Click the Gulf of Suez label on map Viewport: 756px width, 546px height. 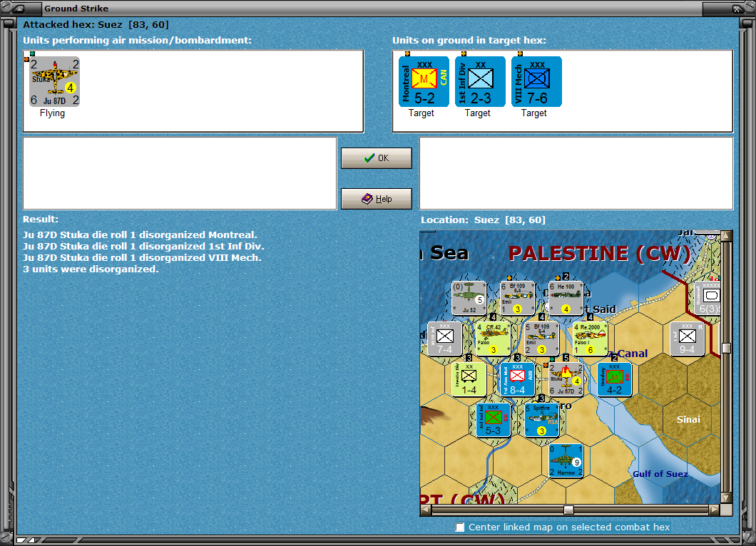click(660, 474)
